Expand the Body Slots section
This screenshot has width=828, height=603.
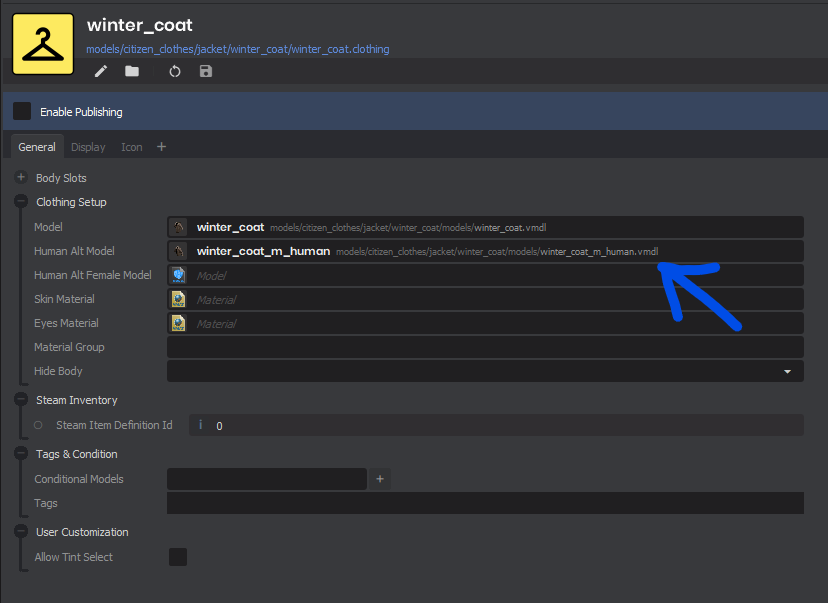coord(21,178)
